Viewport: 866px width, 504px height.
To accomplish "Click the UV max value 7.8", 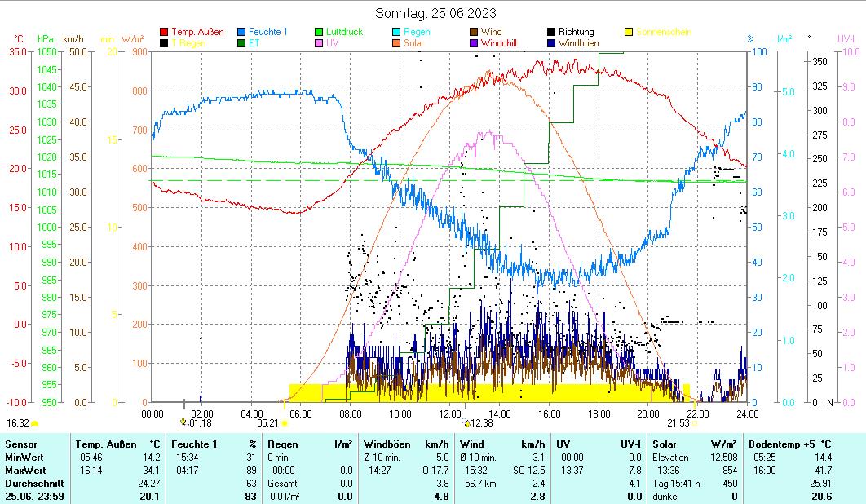I will (x=635, y=471).
